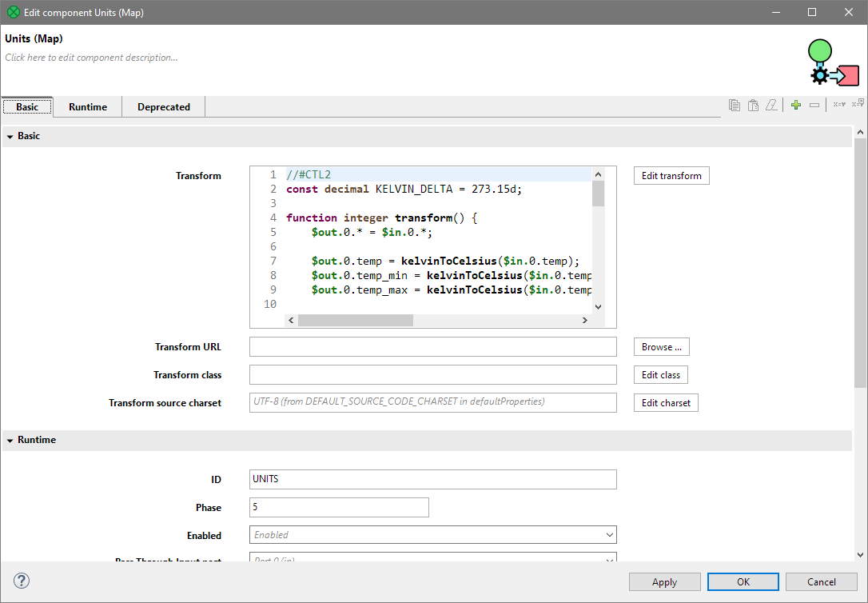Click the Paste attributes toolbar icon
The height and width of the screenshot is (603, 868).
pyautogui.click(x=753, y=104)
